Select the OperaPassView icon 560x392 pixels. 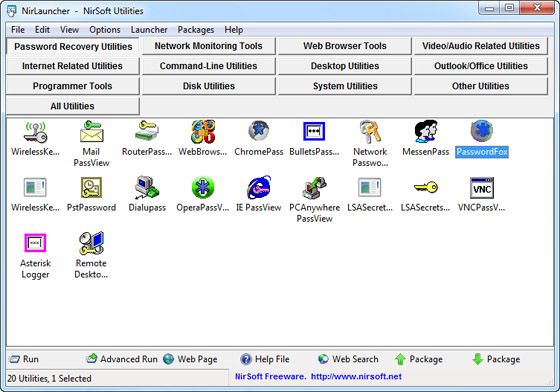[x=203, y=187]
